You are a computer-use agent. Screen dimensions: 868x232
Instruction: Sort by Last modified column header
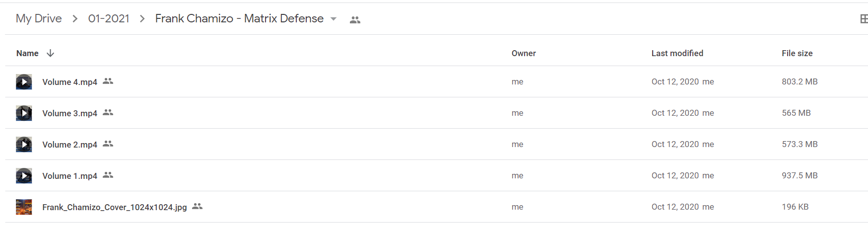[x=677, y=53]
